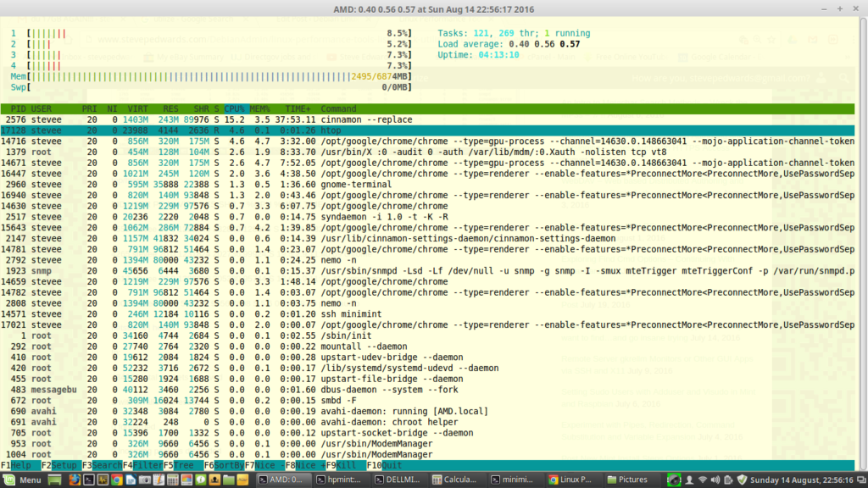Launch Firefox from the taskbar
Screen dimensions: 868x488
click(x=74, y=480)
